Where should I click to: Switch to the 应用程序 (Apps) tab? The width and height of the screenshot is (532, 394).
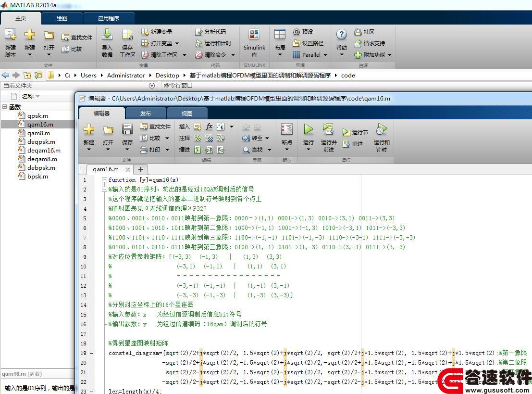[x=109, y=18]
